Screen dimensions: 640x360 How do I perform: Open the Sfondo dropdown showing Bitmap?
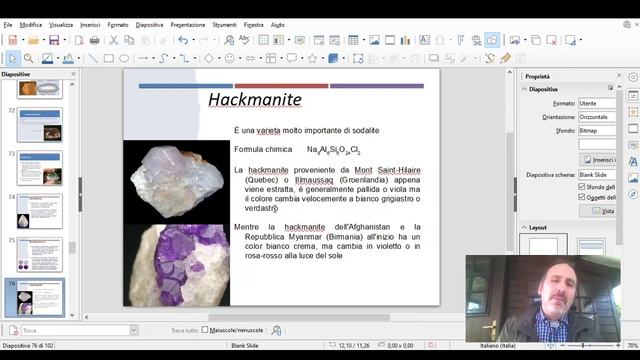point(597,131)
